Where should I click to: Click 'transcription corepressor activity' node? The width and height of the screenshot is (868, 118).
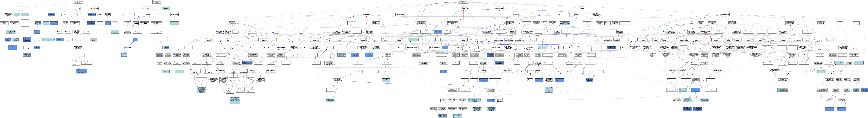(x=107, y=23)
